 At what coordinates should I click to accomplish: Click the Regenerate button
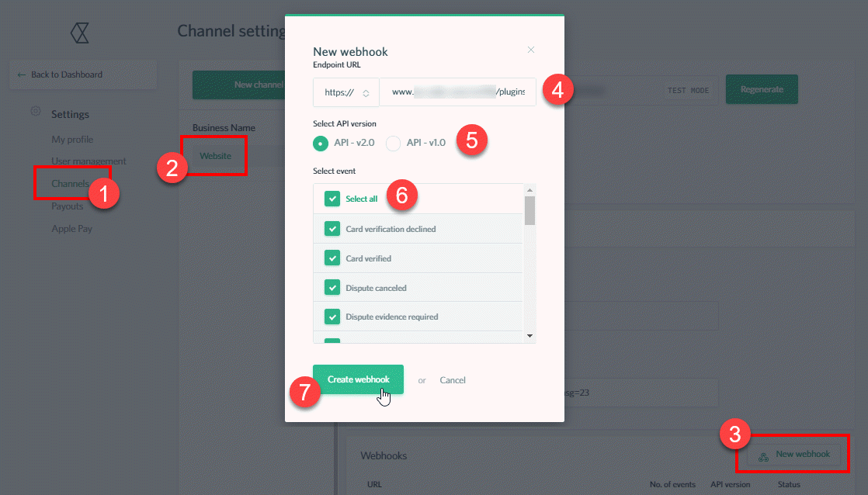(761, 89)
